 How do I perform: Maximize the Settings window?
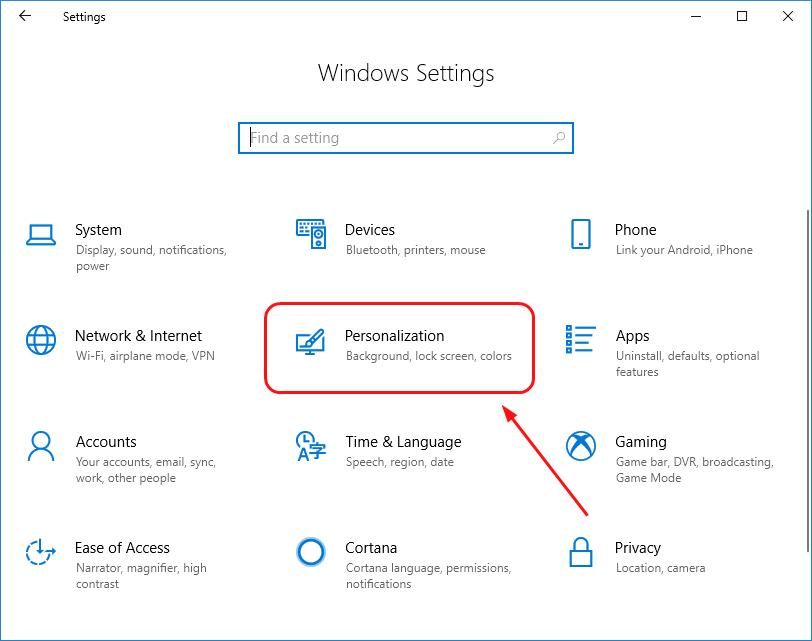pos(742,16)
